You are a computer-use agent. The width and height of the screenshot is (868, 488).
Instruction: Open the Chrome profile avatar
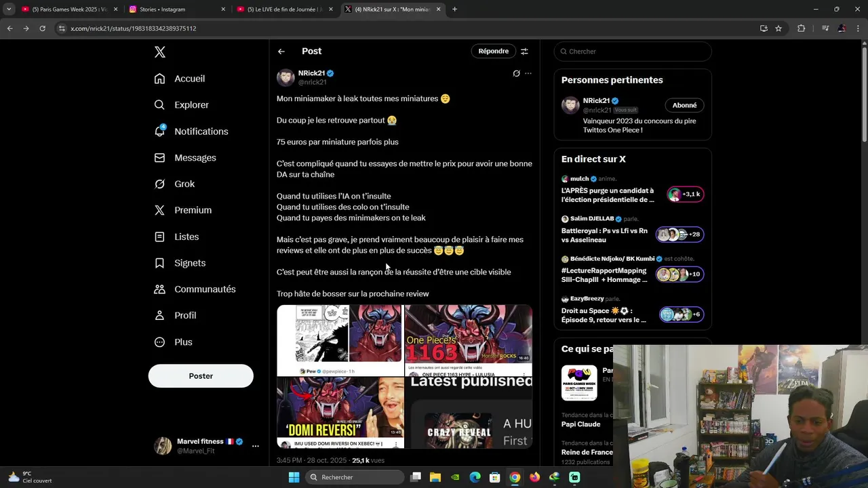(x=842, y=28)
